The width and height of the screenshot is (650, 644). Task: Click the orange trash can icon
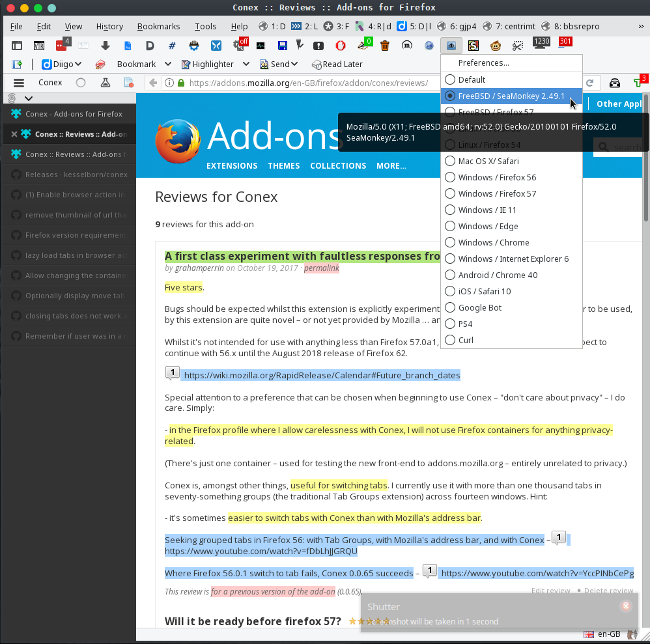(385, 46)
